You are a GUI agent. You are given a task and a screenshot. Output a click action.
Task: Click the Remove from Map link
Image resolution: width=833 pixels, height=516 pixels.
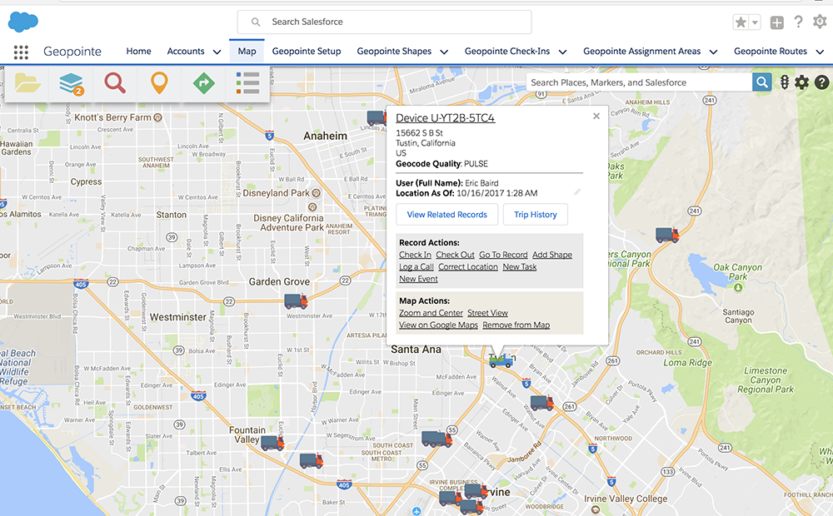pyautogui.click(x=516, y=325)
